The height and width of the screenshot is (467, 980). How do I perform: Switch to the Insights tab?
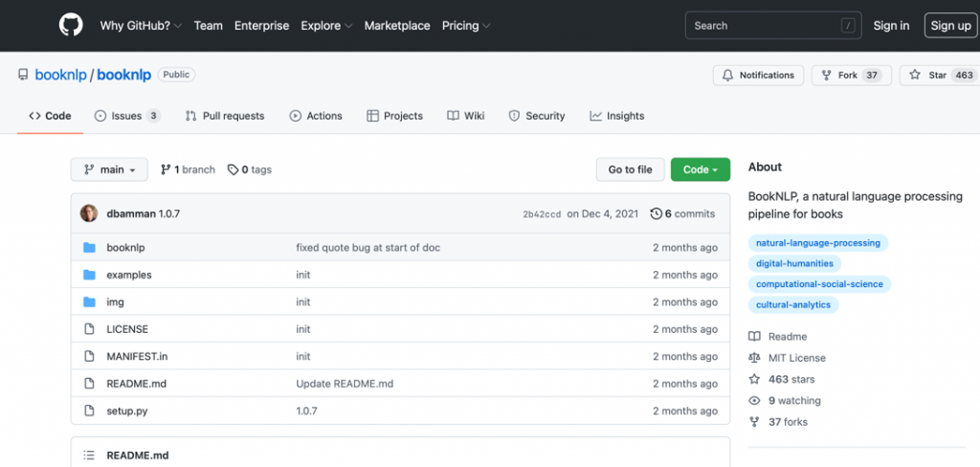point(617,116)
